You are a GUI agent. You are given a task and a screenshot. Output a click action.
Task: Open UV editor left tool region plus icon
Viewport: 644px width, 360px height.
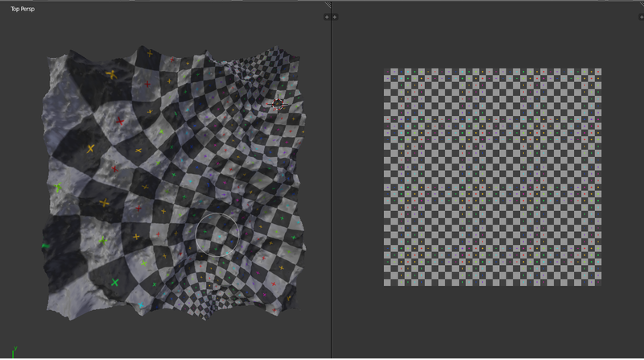(x=335, y=17)
